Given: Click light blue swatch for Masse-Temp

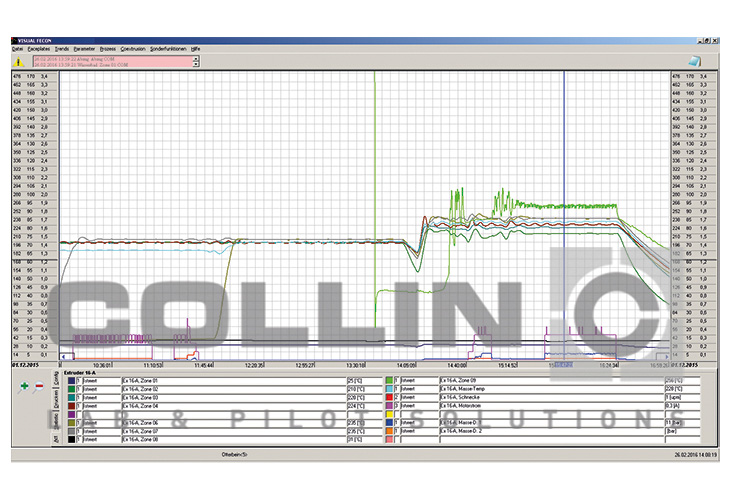Looking at the screenshot, I should click(389, 389).
